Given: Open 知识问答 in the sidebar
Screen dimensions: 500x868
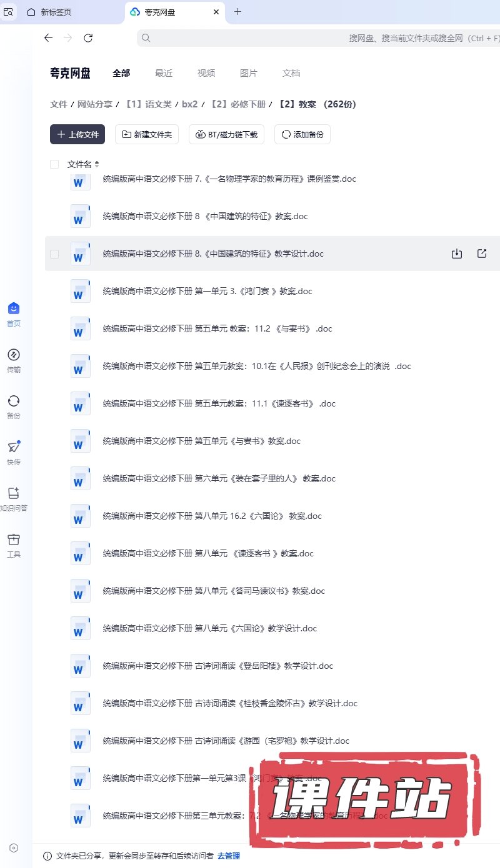Looking at the screenshot, I should [14, 499].
